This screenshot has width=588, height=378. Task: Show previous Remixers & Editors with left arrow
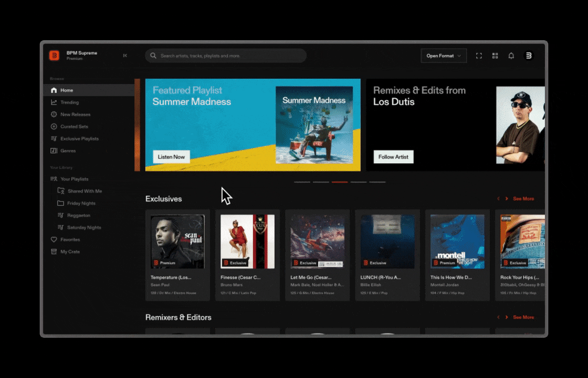pyautogui.click(x=498, y=317)
